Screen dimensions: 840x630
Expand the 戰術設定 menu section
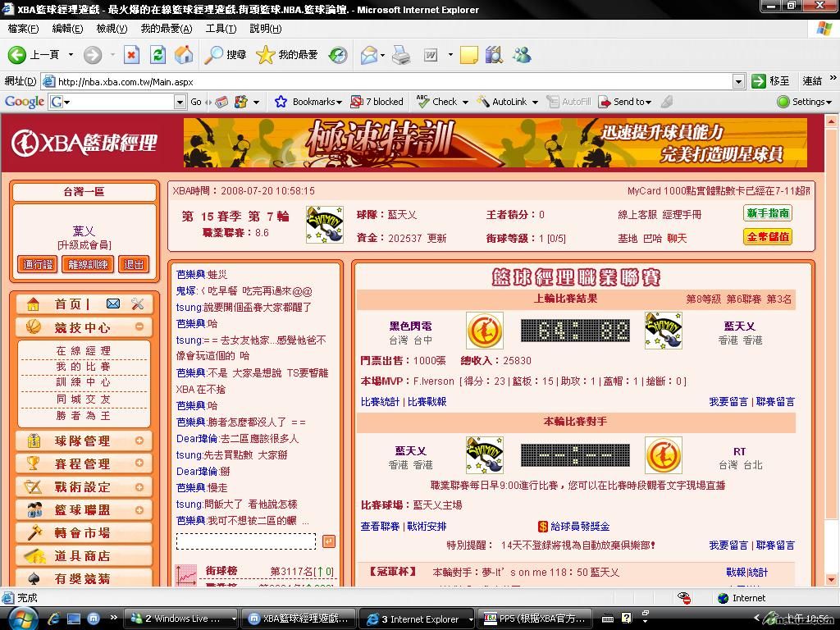[139, 487]
